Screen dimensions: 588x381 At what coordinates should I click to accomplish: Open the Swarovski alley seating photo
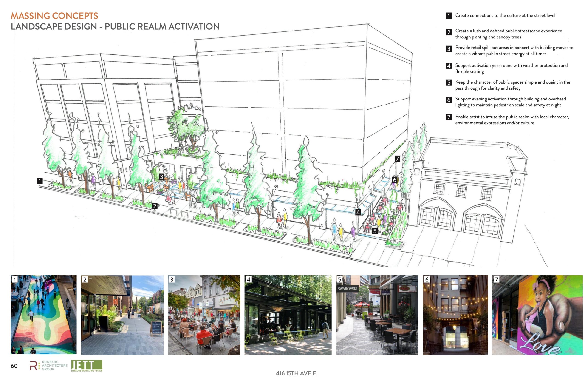[377, 315]
